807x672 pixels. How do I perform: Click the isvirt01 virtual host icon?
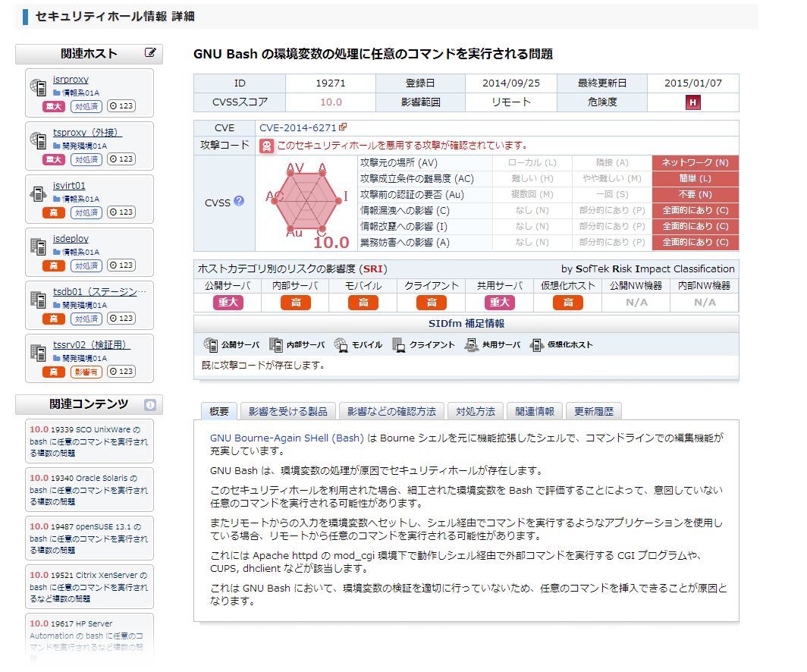coord(39,194)
